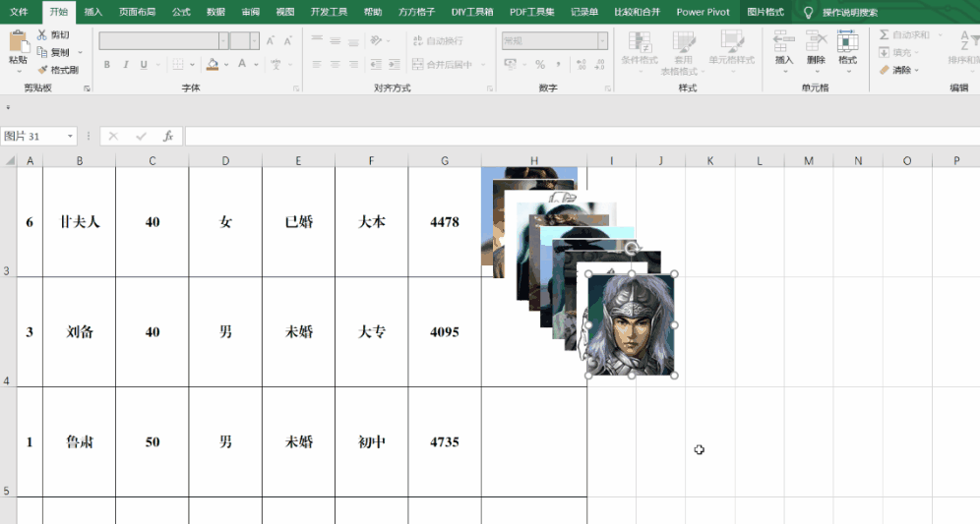Click the cell borders icon

click(178, 64)
